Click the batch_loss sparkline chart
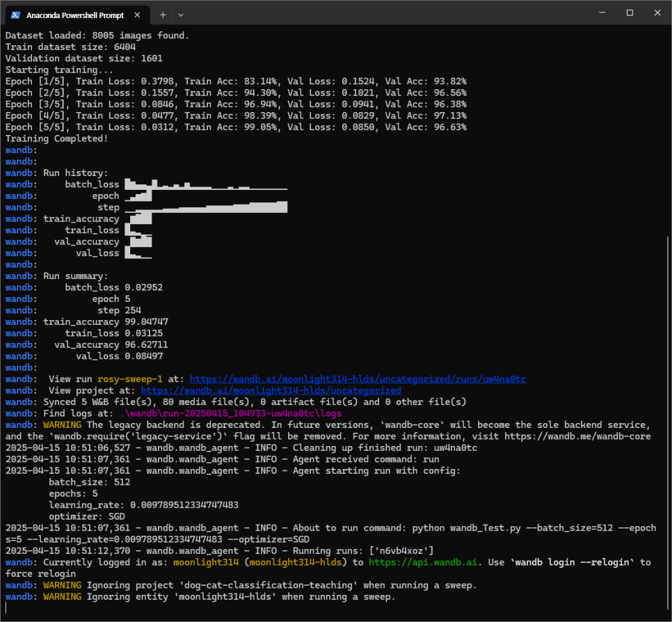Viewport: 672px width, 622px height. click(x=206, y=184)
